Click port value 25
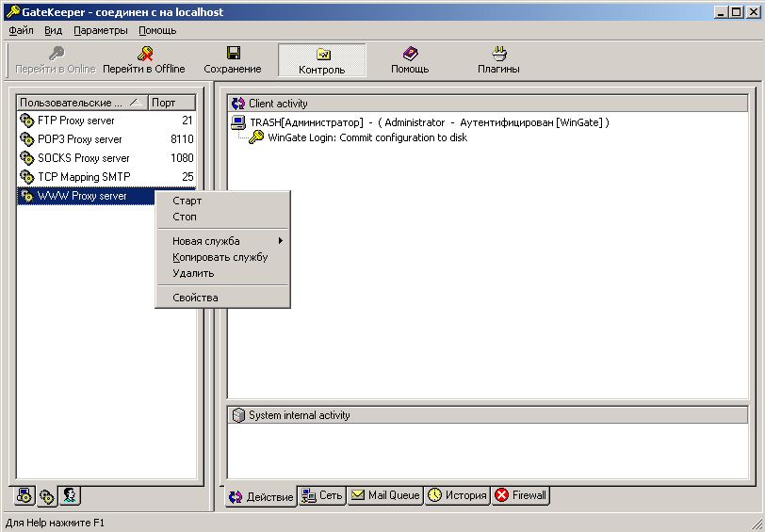The height and width of the screenshot is (532, 765). click(x=187, y=176)
